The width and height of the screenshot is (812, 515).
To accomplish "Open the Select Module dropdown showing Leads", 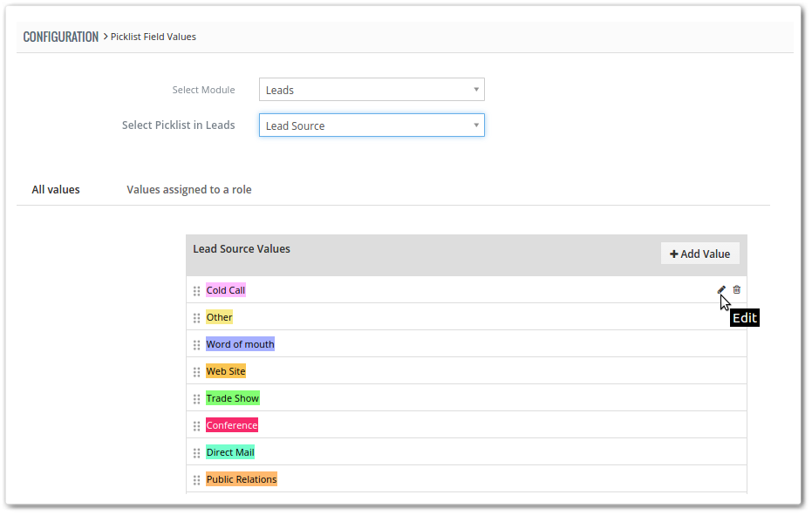I will [372, 90].
